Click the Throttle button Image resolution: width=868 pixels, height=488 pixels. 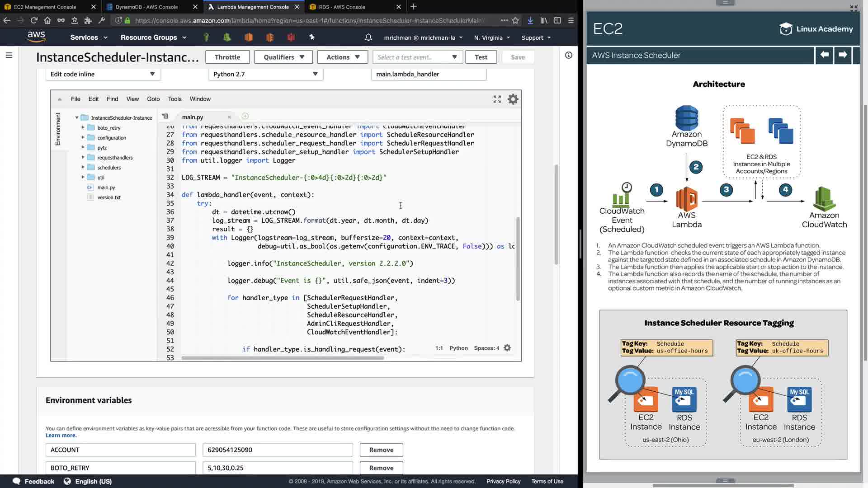227,57
